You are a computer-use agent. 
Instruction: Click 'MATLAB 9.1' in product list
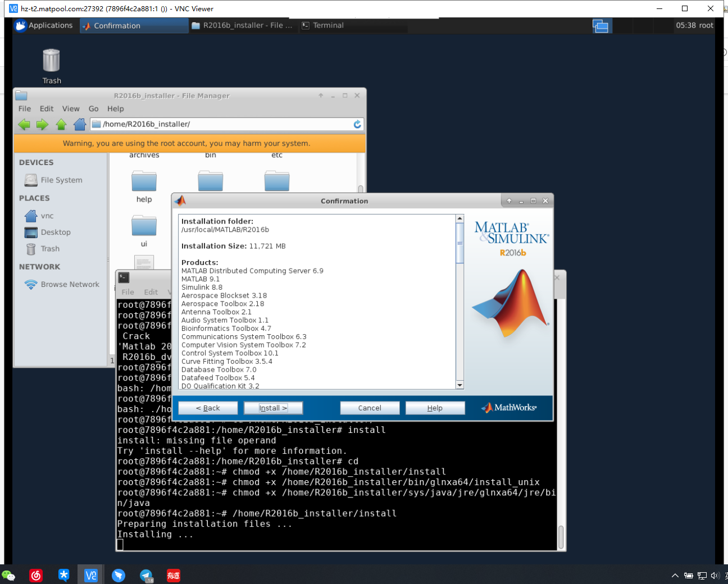201,279
